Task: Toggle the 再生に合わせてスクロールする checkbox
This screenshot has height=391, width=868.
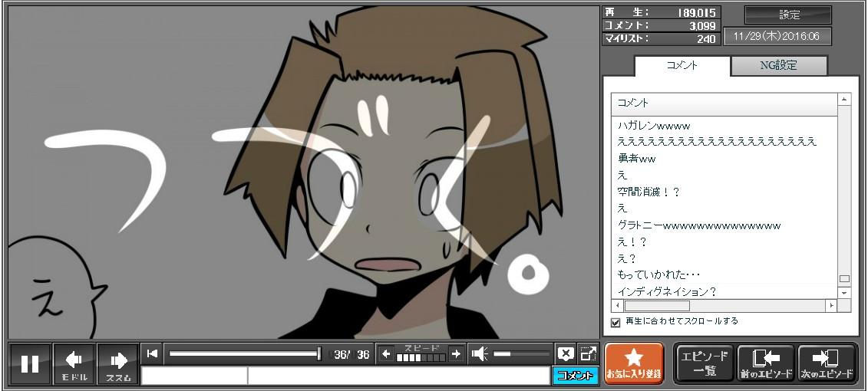Action: 616,323
